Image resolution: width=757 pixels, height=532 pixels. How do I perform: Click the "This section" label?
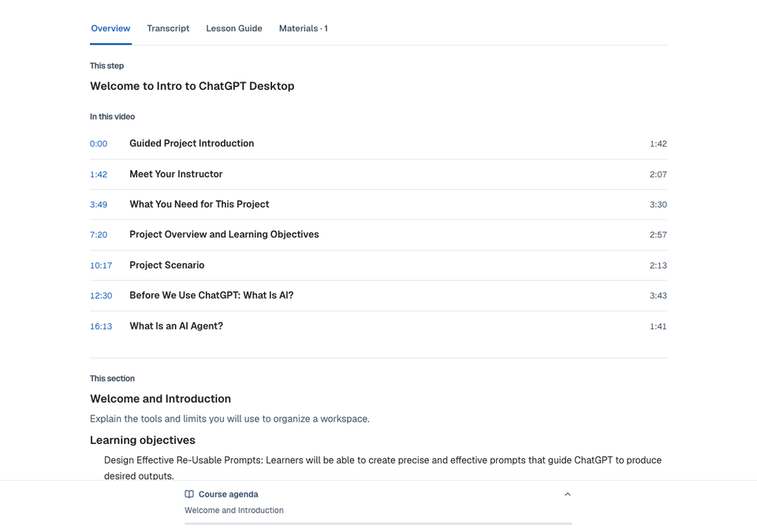(112, 378)
